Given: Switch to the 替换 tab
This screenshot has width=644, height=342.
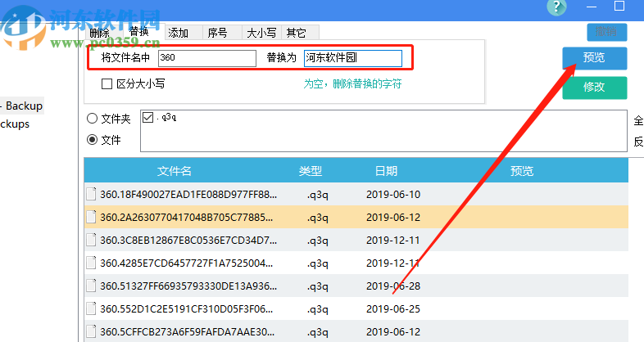Looking at the screenshot, I should point(139,32).
